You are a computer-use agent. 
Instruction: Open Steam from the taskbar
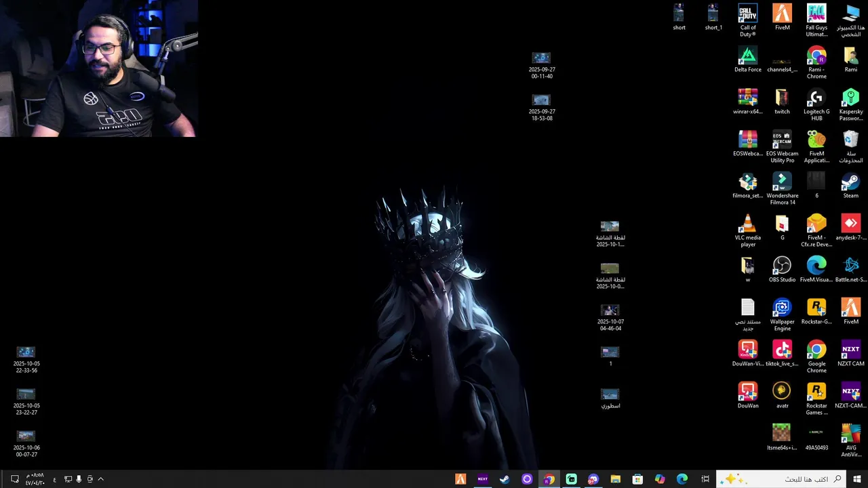coord(505,479)
